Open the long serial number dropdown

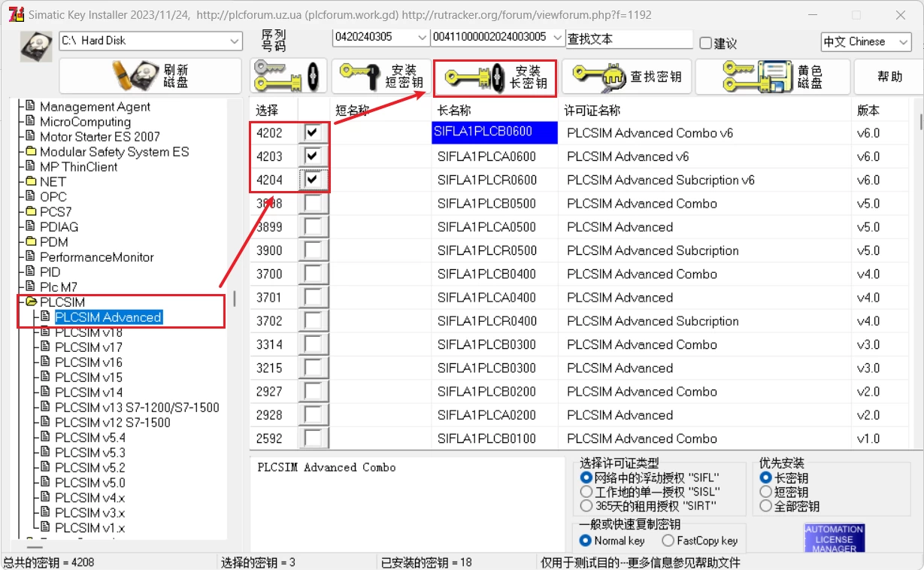(498, 37)
